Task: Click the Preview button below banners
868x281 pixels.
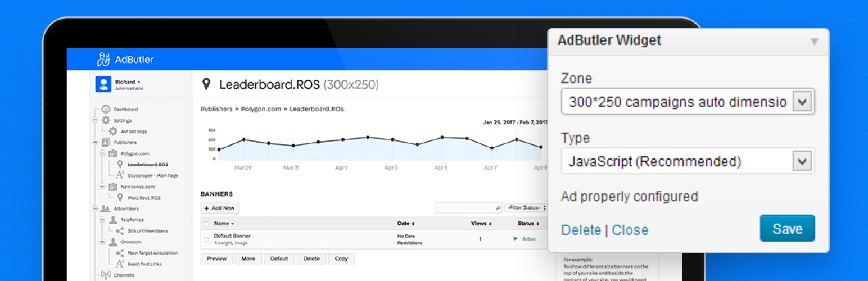Action: coord(216,259)
